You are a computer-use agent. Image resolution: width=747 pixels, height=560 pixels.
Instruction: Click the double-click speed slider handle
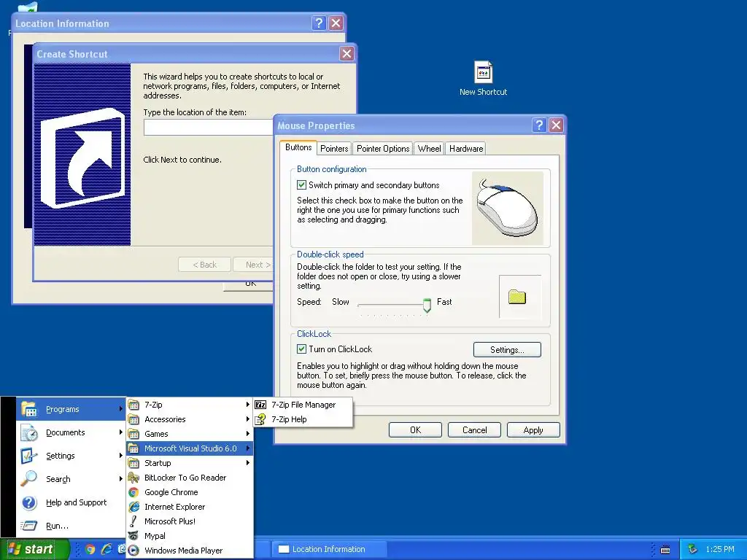[427, 305]
